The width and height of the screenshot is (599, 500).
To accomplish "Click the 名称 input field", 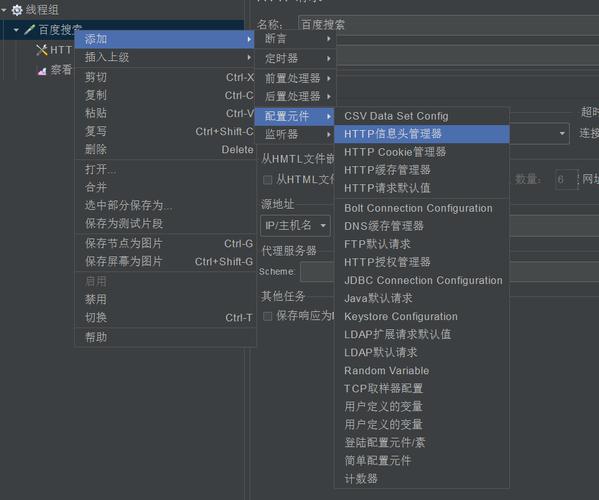I will tap(448, 25).
